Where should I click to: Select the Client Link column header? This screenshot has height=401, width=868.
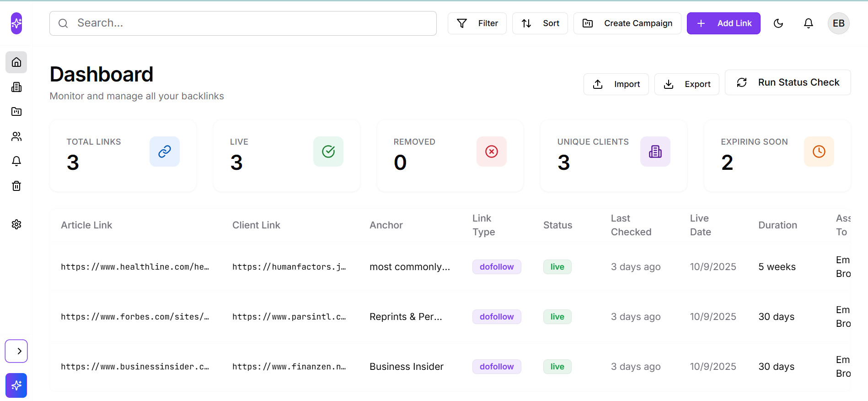[x=256, y=225]
